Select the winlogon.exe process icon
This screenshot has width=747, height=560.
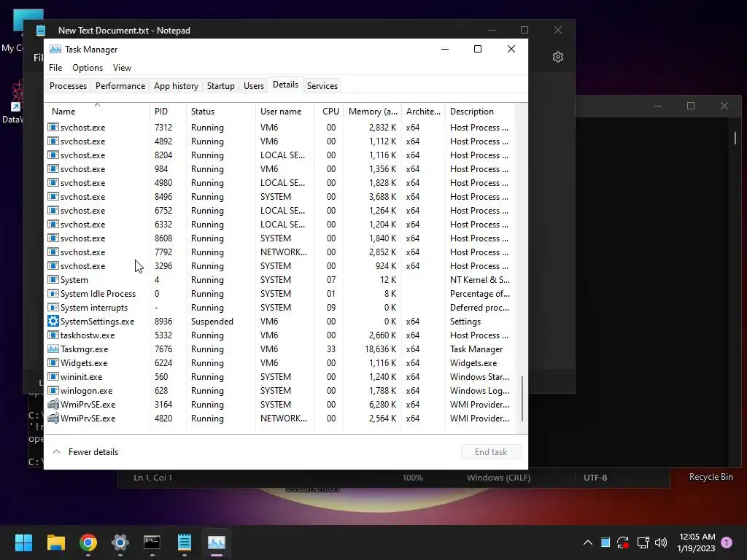(x=53, y=391)
